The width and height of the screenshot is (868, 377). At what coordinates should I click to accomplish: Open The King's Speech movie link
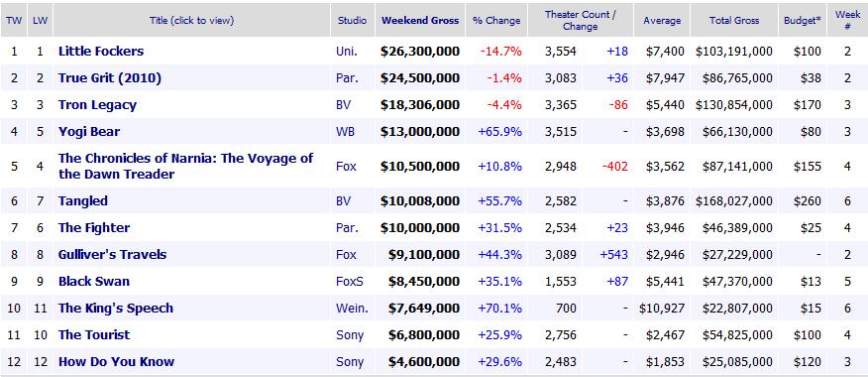[116, 308]
